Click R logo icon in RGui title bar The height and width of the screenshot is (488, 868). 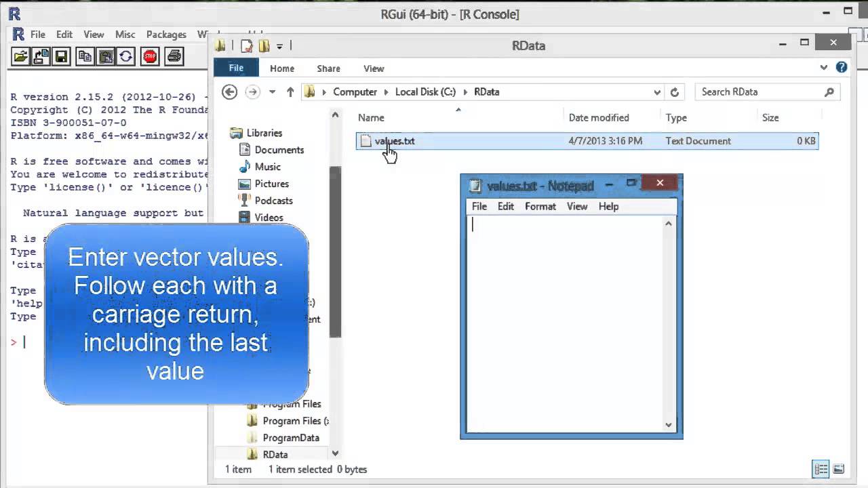(x=14, y=14)
